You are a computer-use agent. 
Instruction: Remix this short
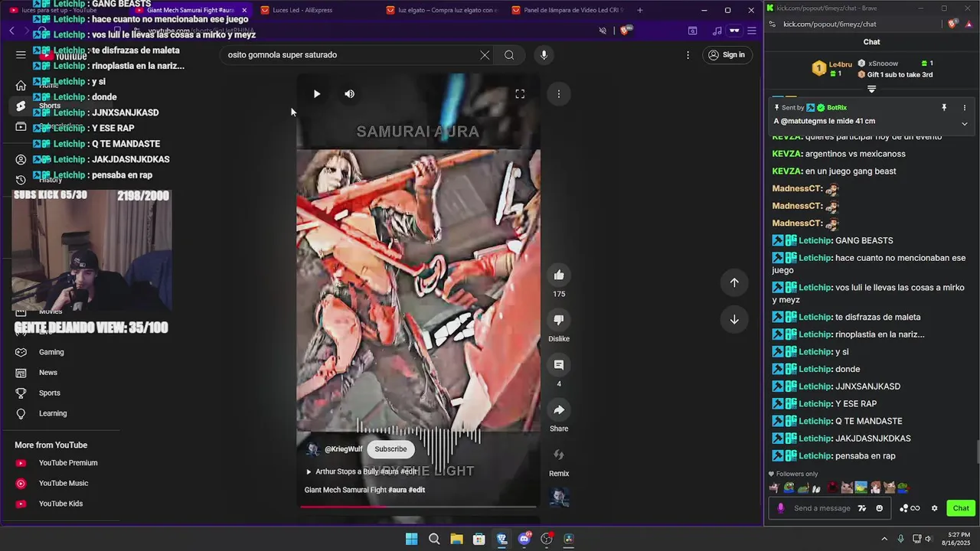pyautogui.click(x=559, y=455)
